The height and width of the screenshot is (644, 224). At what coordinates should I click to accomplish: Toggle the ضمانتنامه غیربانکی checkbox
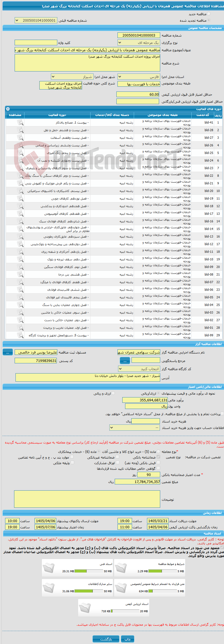pyautogui.click(x=117, y=457)
